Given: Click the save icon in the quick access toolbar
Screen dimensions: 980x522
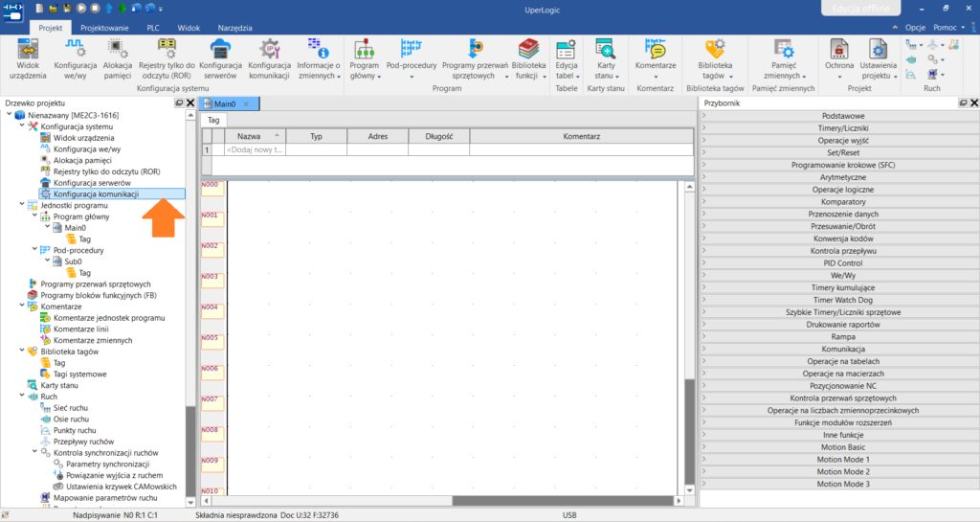Looking at the screenshot, I should coord(67,8).
